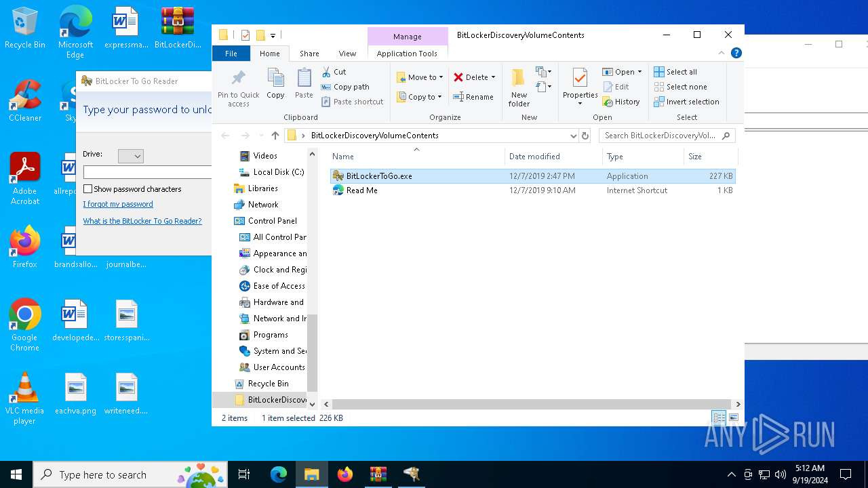Open Drive dropdown in BitLocker Reader
This screenshot has height=488, width=868.
point(131,156)
